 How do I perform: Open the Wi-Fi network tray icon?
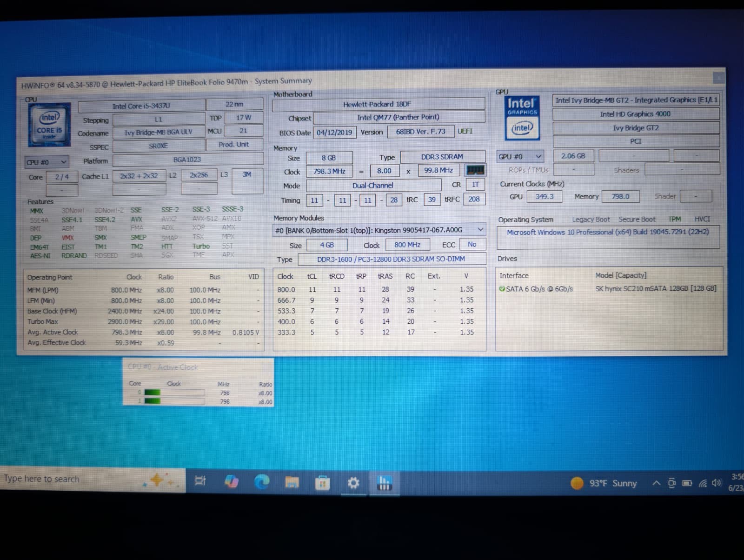click(x=703, y=483)
